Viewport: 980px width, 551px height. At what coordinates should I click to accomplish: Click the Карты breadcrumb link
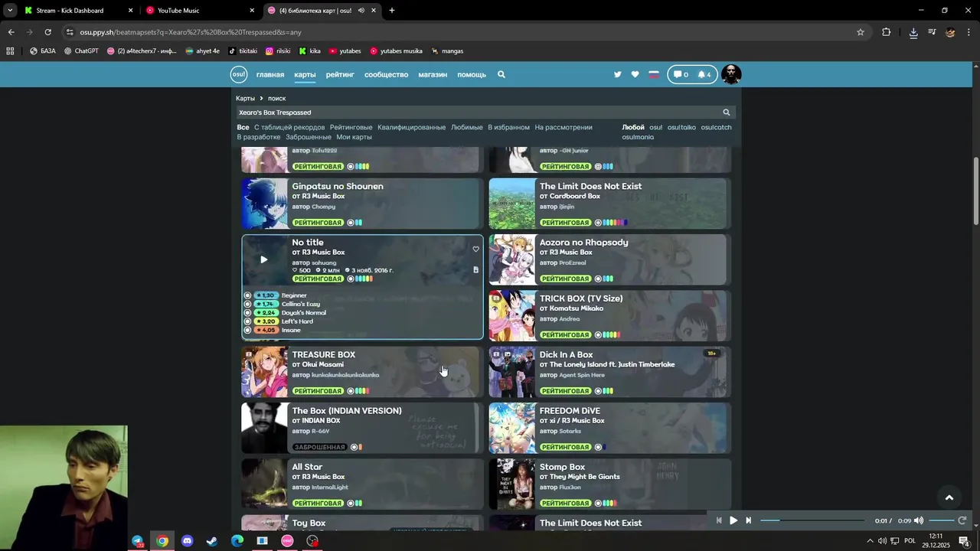245,98
